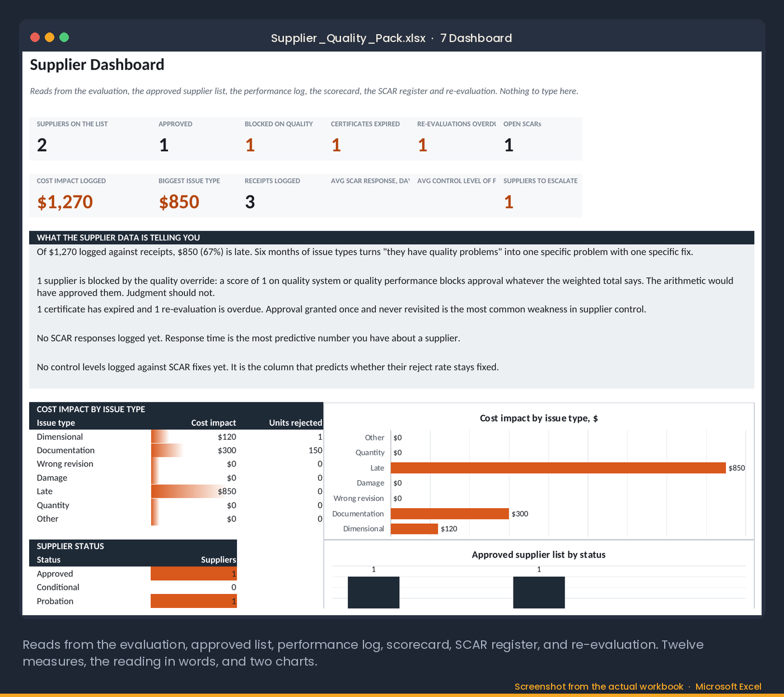
Task: Click the 'Suppliers' column header
Action: pyautogui.click(x=218, y=560)
